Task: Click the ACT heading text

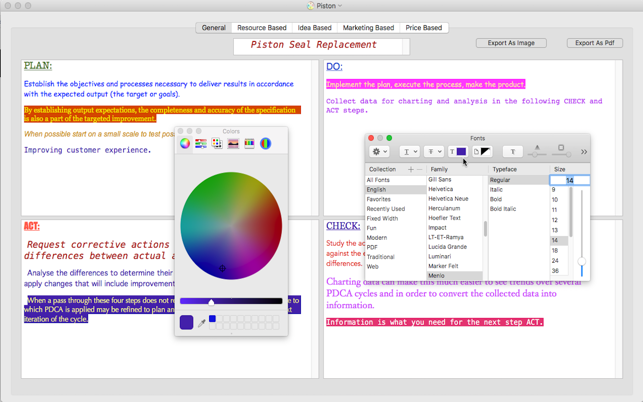Action: pos(32,226)
